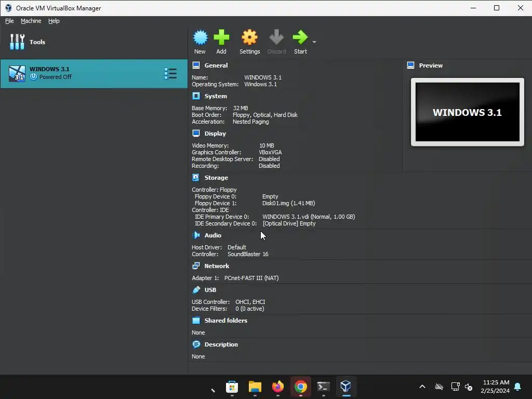Click boot order Floppy, Optical, Hard Disk

tap(265, 115)
